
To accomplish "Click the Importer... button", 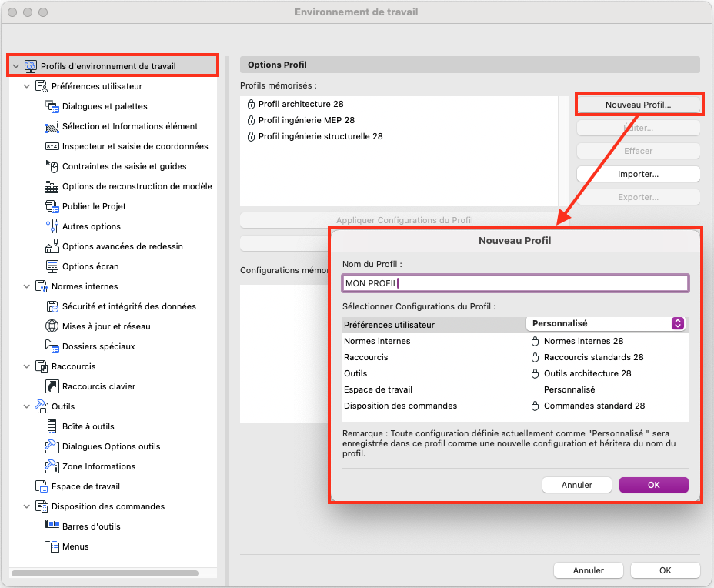I will [x=638, y=174].
